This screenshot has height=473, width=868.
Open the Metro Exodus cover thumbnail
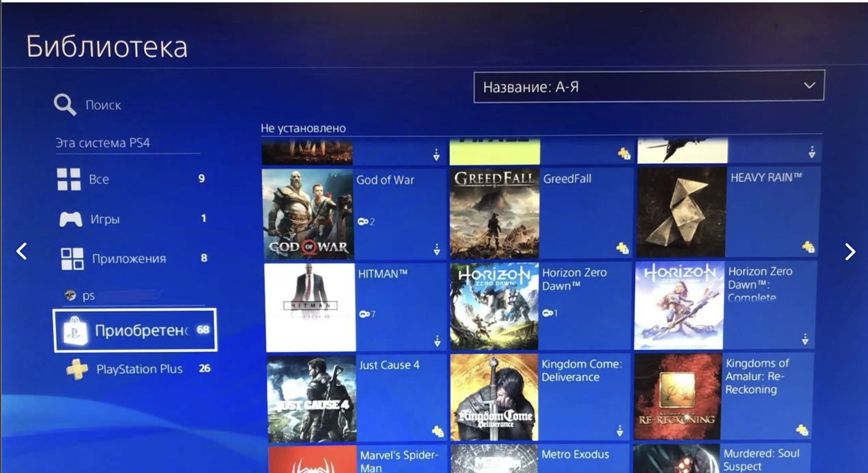494,458
